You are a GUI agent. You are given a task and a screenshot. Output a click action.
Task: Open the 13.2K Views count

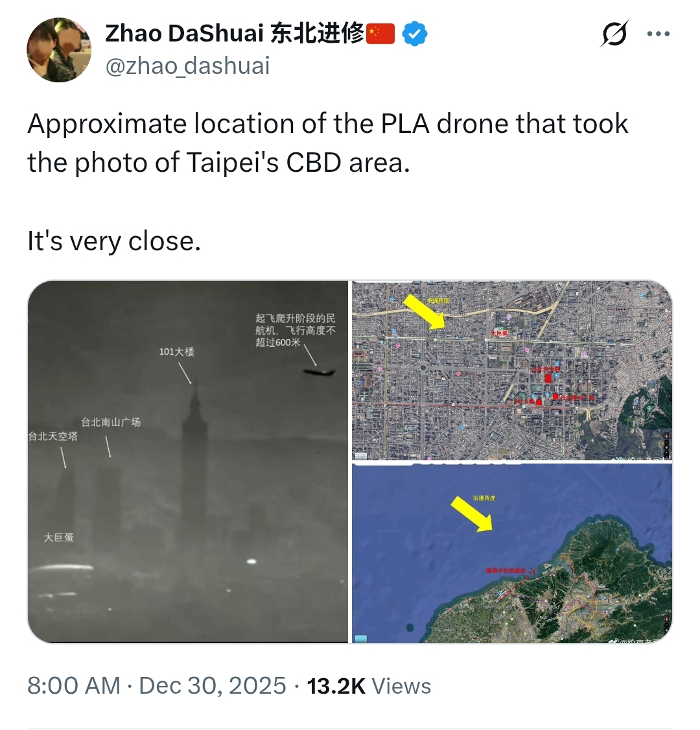click(x=369, y=686)
